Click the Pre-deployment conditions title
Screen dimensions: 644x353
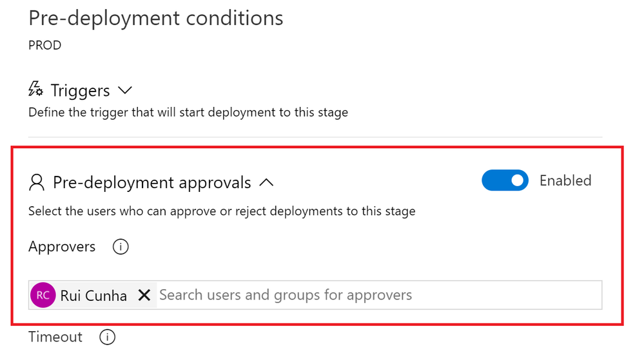pos(155,18)
